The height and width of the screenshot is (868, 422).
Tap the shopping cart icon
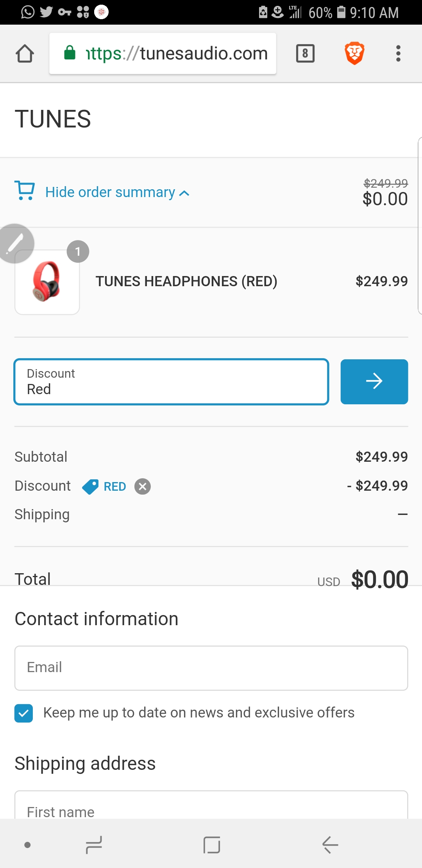(25, 191)
